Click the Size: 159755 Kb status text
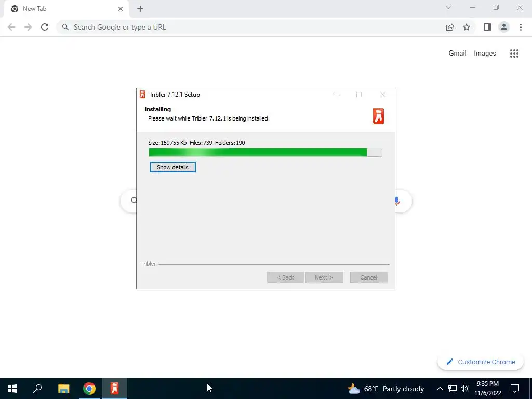532x399 pixels. pyautogui.click(x=167, y=143)
